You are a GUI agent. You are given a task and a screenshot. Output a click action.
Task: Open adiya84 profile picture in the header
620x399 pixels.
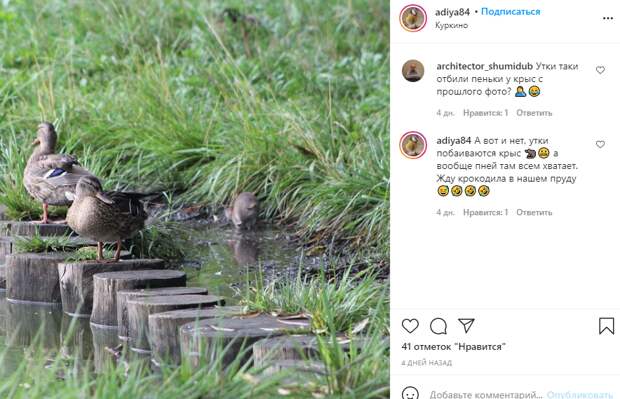pyautogui.click(x=413, y=18)
